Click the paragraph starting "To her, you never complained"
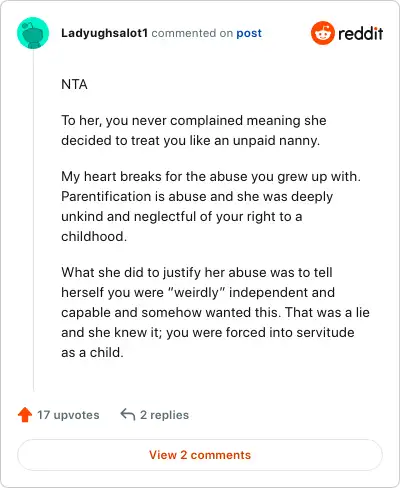Viewport: 400px width, 488px height. (194, 130)
